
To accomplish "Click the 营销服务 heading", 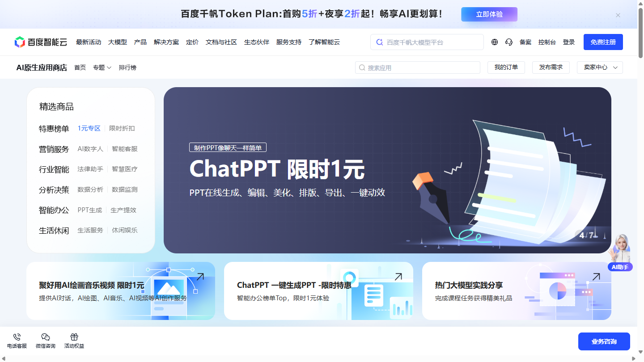I will 54,149.
